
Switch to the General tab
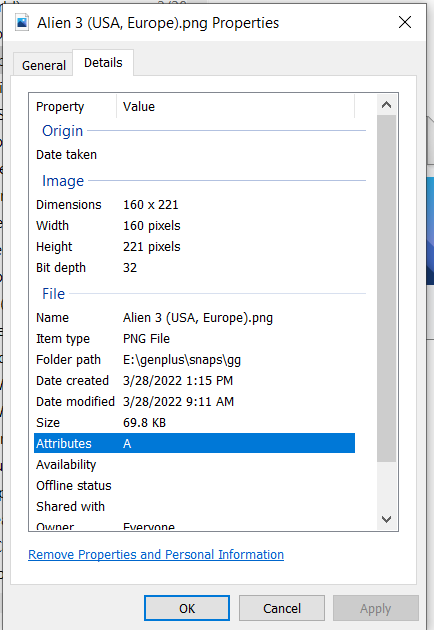click(x=43, y=65)
